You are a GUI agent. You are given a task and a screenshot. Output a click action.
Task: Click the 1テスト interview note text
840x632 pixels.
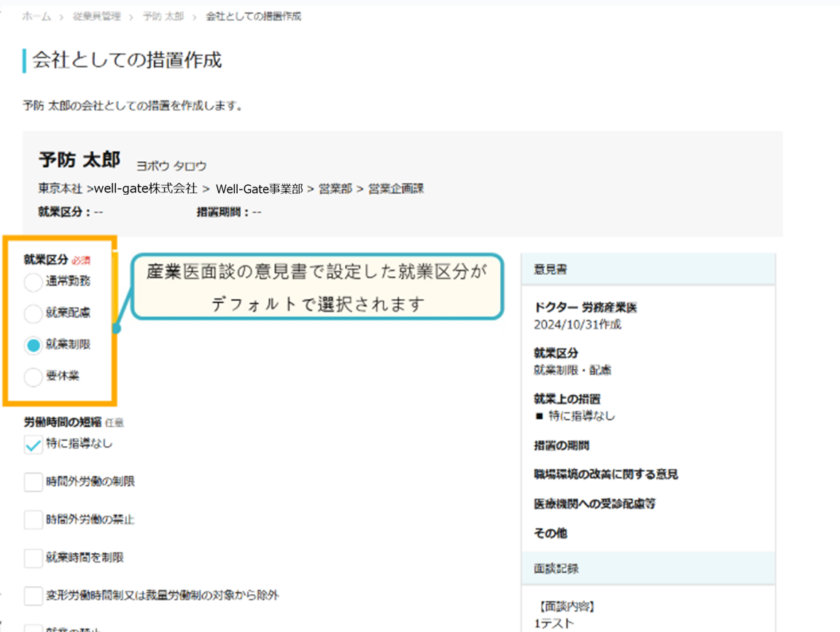[554, 623]
